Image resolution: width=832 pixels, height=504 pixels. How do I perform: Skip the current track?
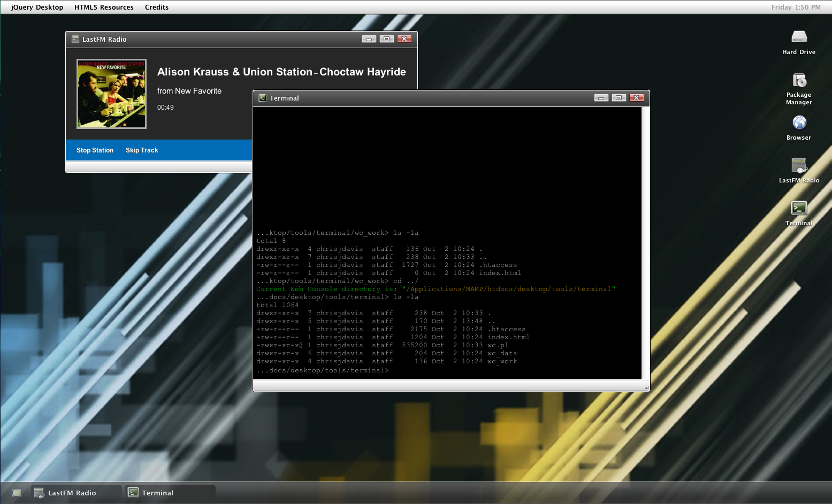click(142, 150)
